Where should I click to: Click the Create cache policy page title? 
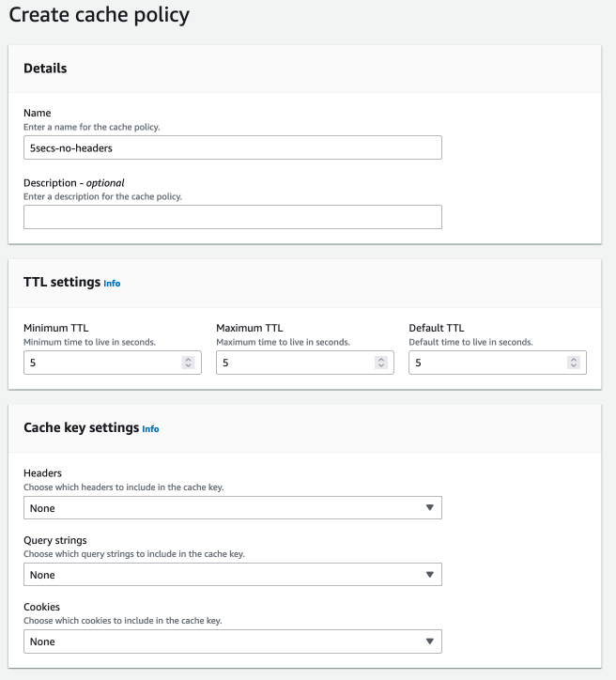tap(99, 15)
